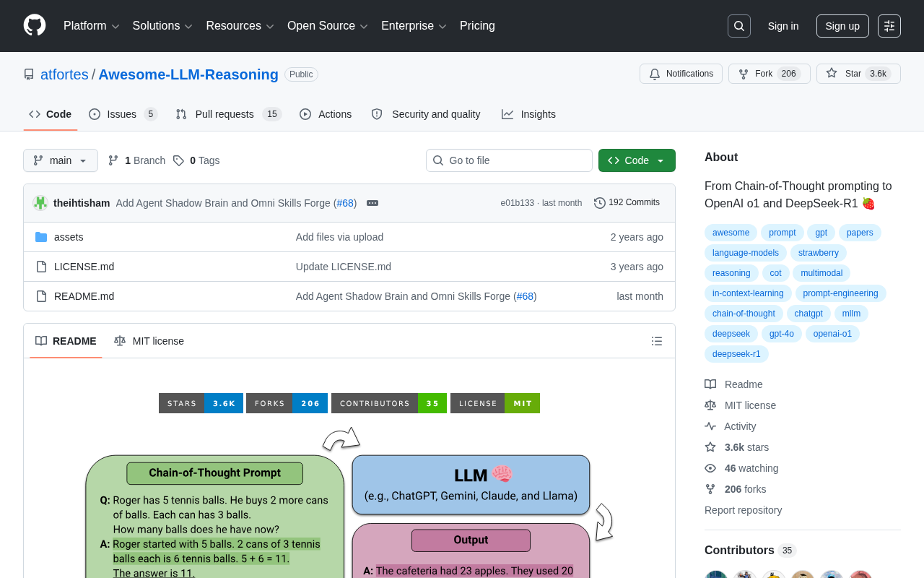924x578 pixels.
Task: Star the repository via Star button
Action: click(858, 74)
